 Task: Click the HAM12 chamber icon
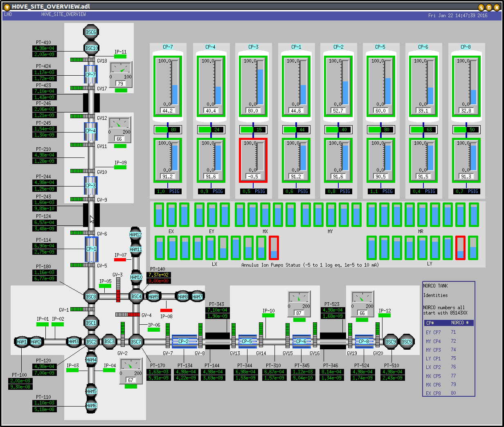135,235
